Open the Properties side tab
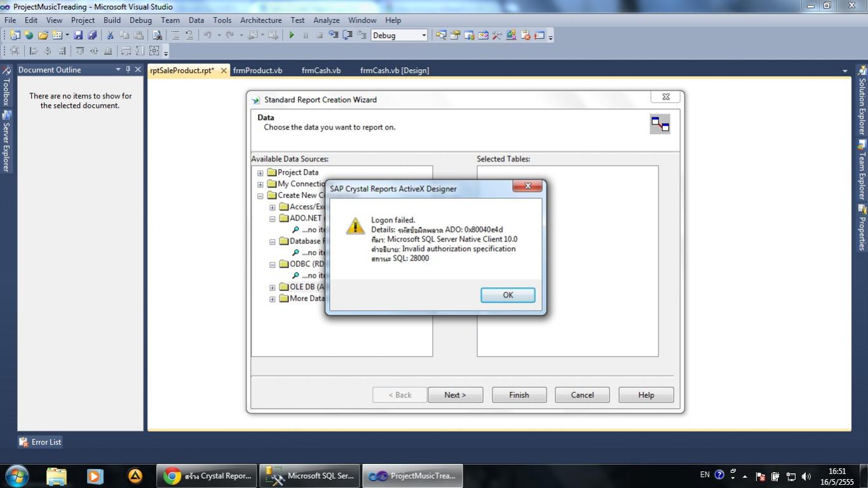Image resolution: width=868 pixels, height=488 pixels. [x=862, y=229]
